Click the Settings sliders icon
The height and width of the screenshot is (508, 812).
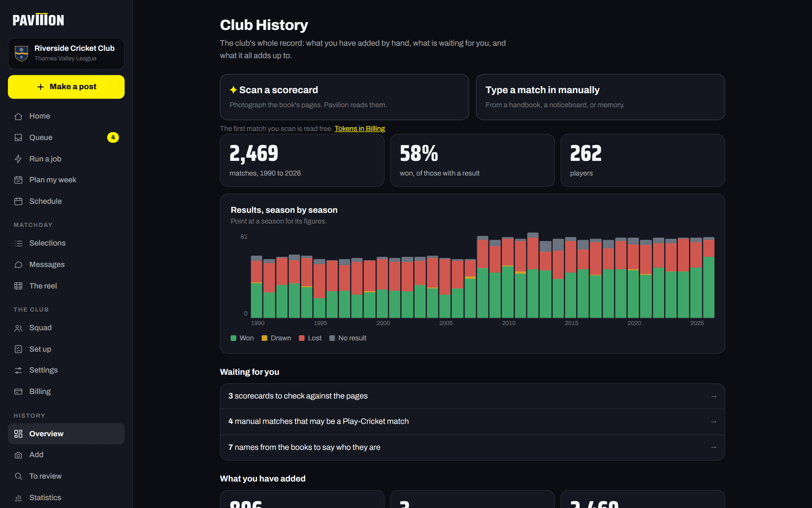click(18, 370)
